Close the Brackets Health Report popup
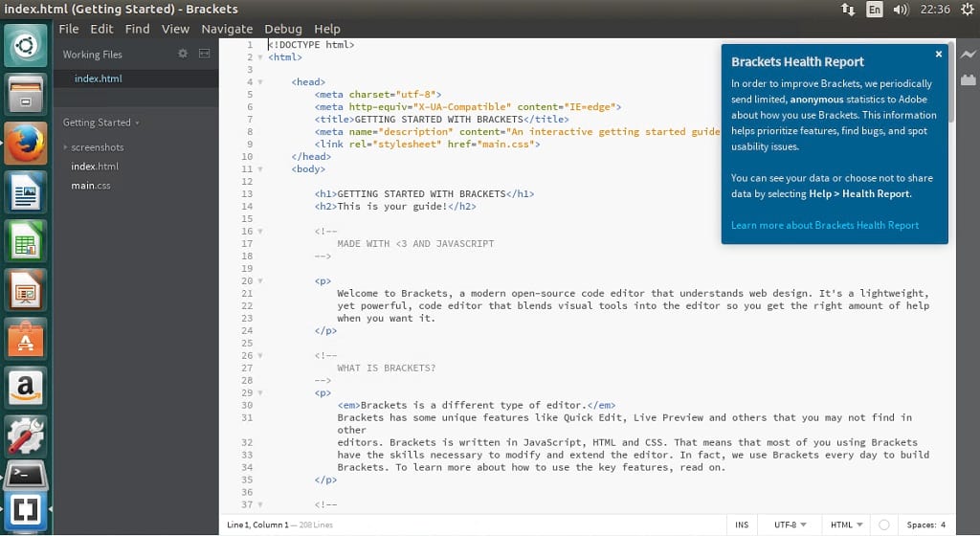The height and width of the screenshot is (536, 980). [x=938, y=55]
